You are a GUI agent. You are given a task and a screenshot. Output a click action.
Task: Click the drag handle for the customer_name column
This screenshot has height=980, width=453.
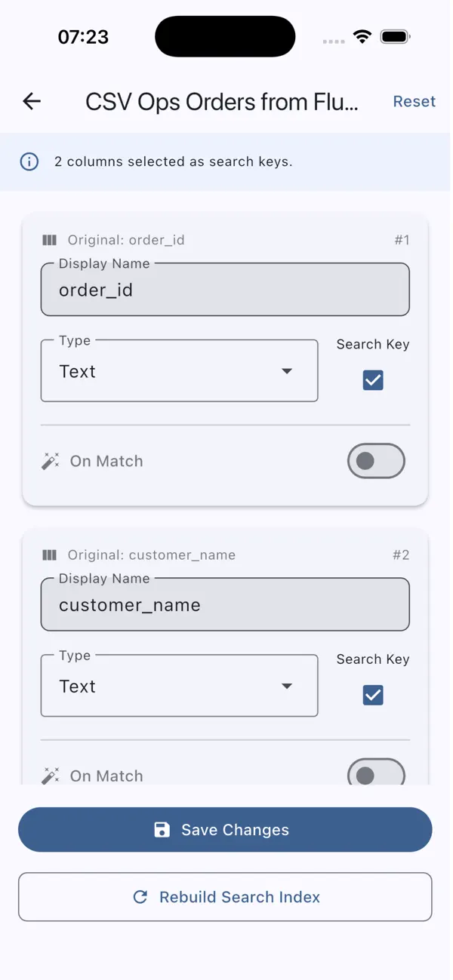[49, 555]
